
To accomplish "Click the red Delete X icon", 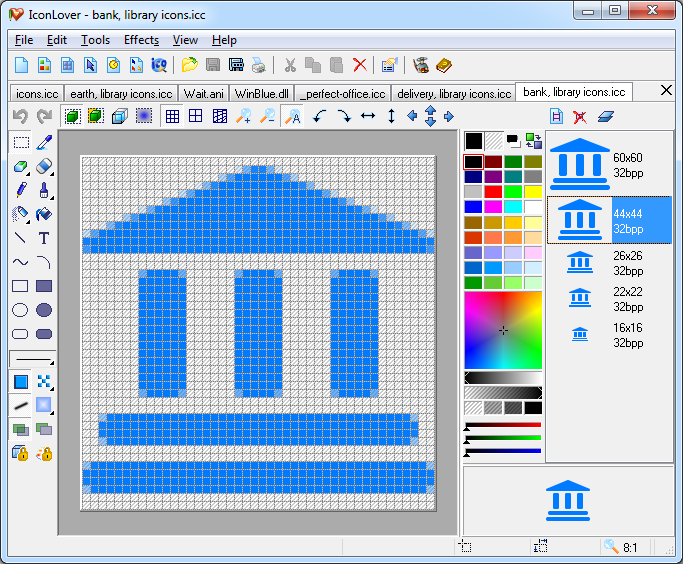I will click(x=360, y=66).
